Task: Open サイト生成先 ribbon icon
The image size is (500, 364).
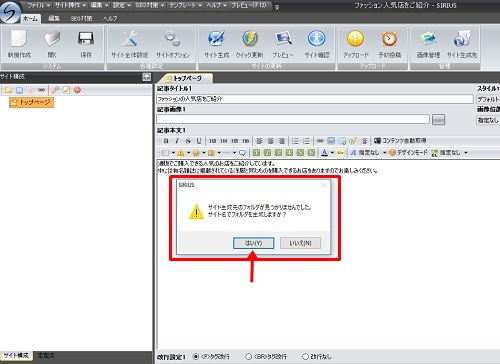Action: tap(462, 39)
